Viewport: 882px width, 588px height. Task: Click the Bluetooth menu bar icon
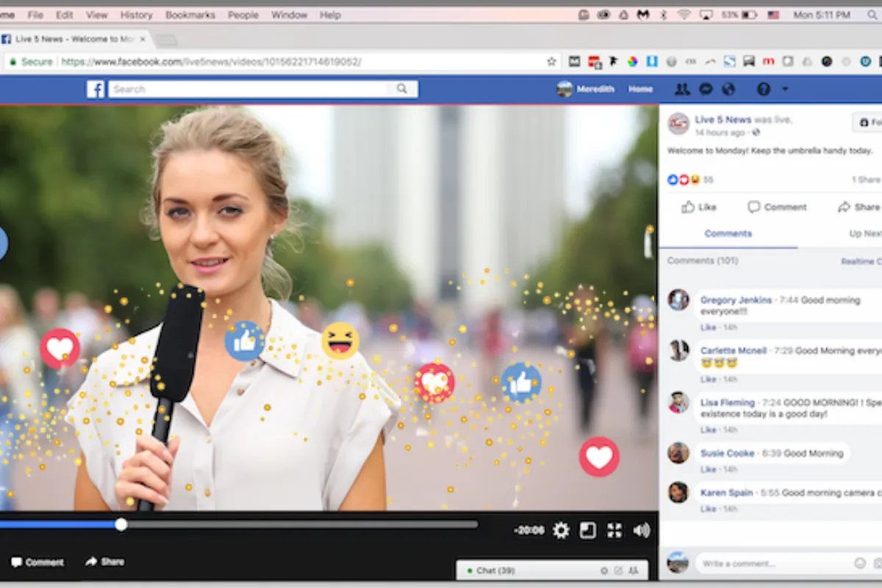point(663,15)
